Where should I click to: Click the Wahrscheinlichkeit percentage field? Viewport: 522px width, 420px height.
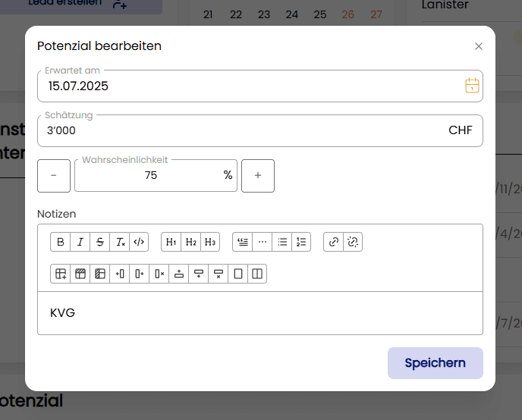point(156,175)
